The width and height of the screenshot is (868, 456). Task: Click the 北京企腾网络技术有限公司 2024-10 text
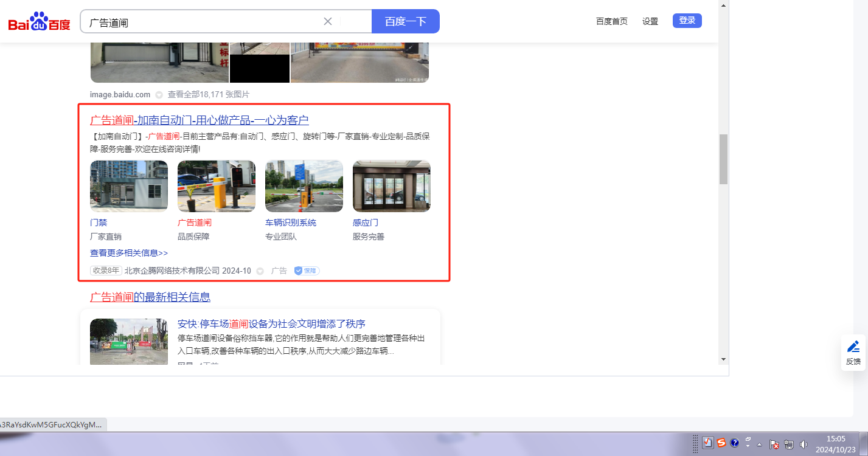[x=188, y=271]
